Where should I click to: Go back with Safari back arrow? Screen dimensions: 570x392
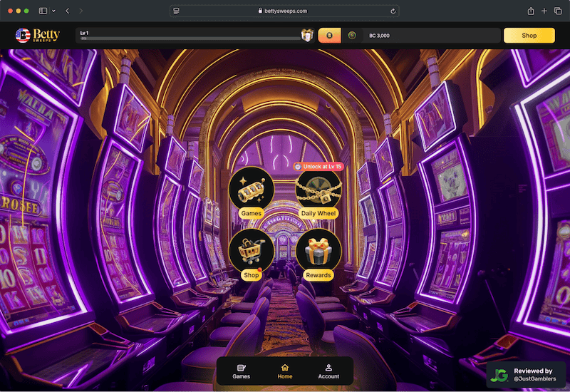click(x=67, y=11)
